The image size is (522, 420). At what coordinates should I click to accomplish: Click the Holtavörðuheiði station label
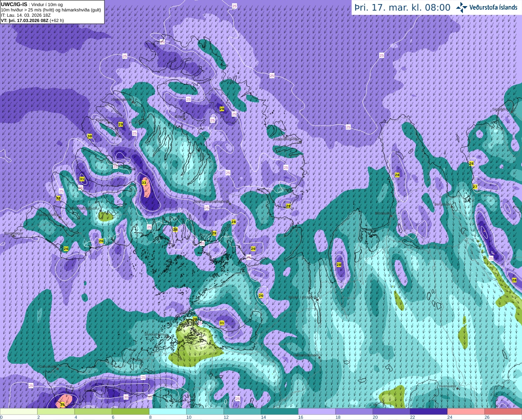(x=305, y=355)
